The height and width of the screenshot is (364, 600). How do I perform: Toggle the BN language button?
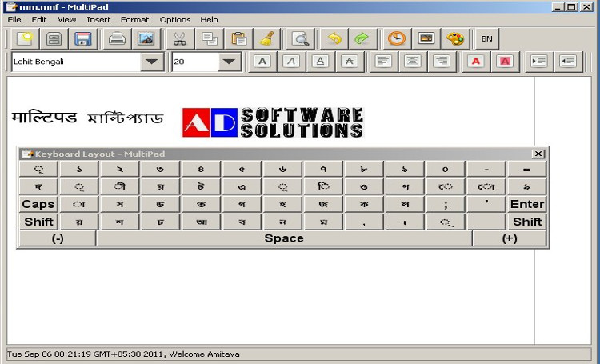486,38
